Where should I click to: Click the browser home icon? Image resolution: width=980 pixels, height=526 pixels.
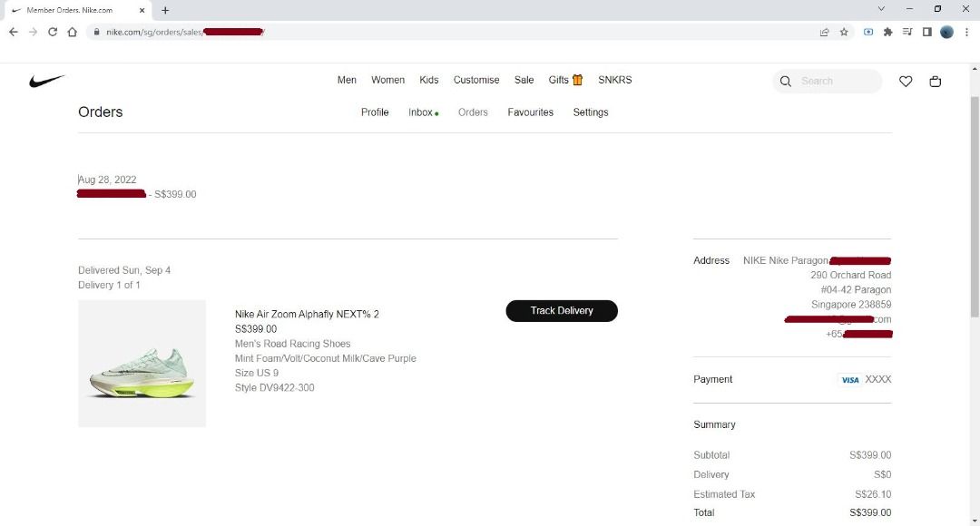point(73,32)
